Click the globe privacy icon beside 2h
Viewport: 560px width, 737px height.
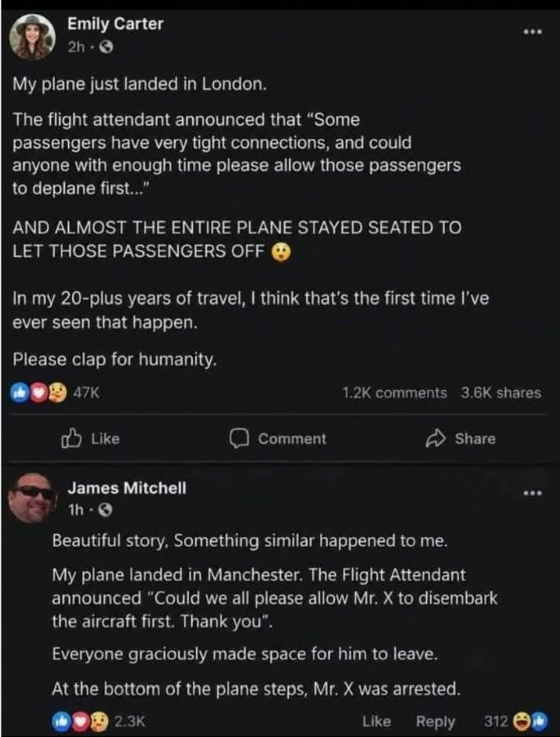108,47
